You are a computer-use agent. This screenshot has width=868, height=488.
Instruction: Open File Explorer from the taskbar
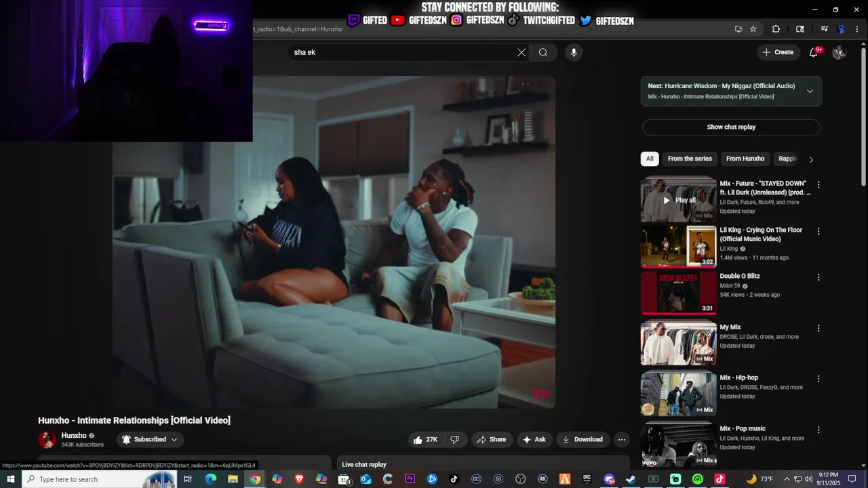pos(233,479)
